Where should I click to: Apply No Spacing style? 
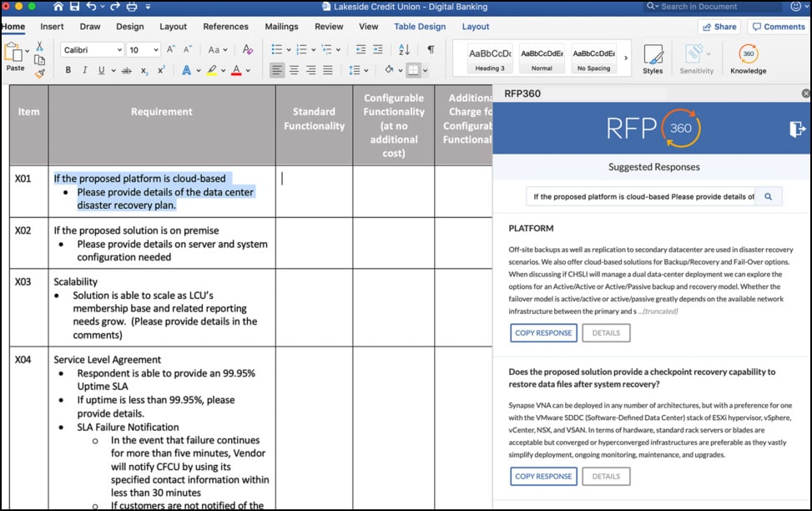pos(593,58)
